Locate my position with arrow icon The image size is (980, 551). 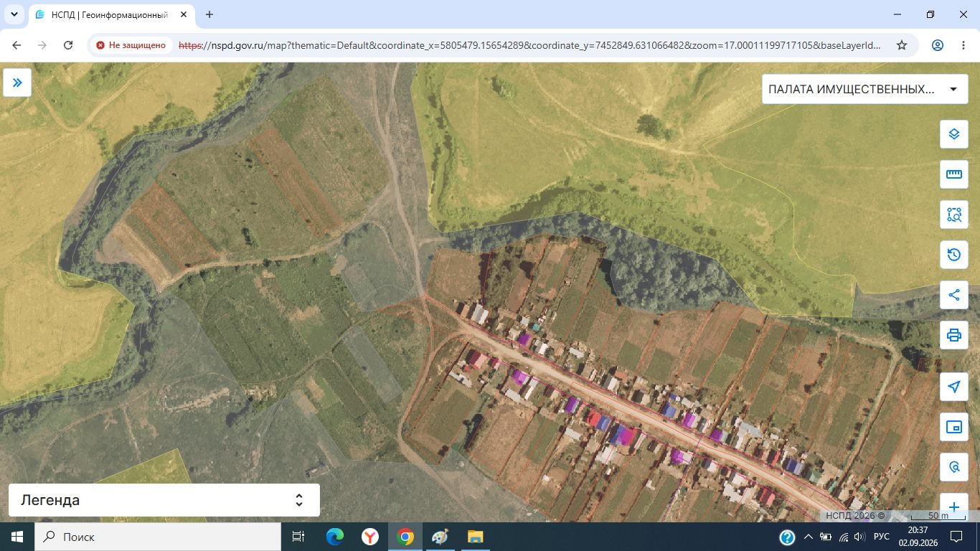(953, 387)
